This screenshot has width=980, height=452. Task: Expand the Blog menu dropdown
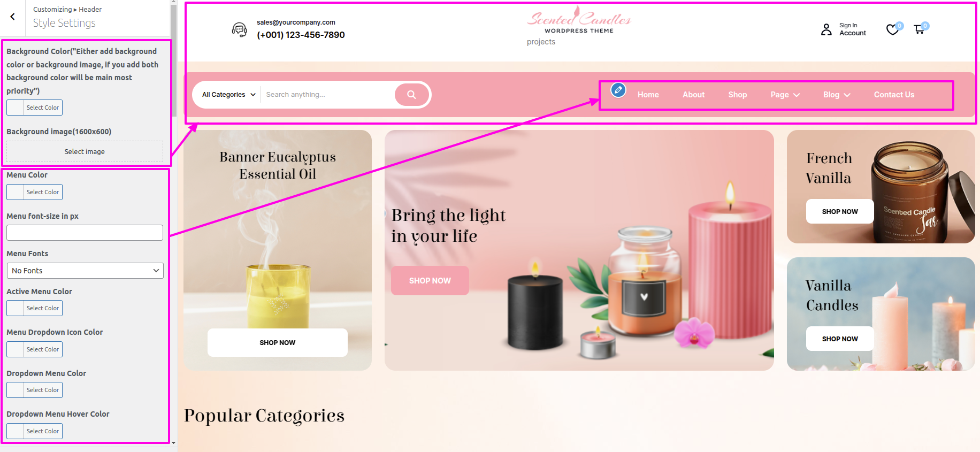click(837, 95)
